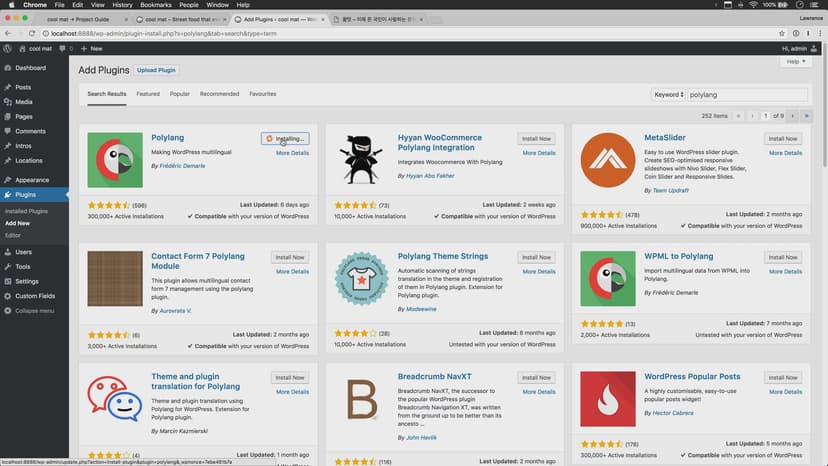Viewport: 828px width, 466px height.
Task: Collapse the admin sidebar menu
Action: pyautogui.click(x=34, y=310)
